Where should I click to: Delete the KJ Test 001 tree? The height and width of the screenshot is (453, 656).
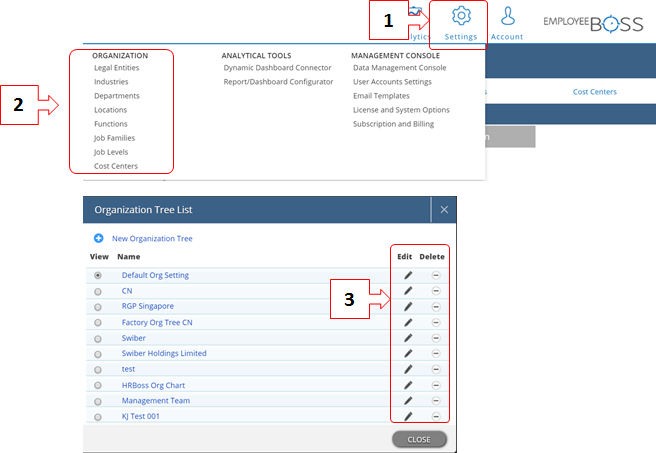coord(436,416)
